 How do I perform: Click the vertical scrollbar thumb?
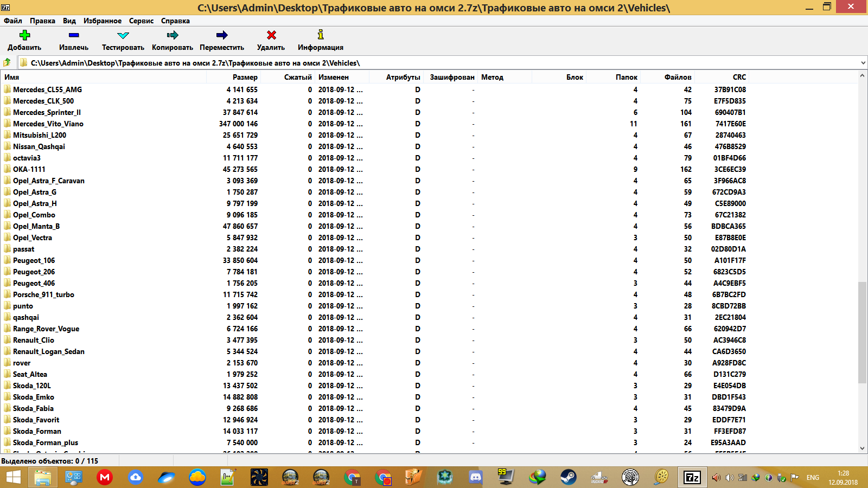[863, 332]
